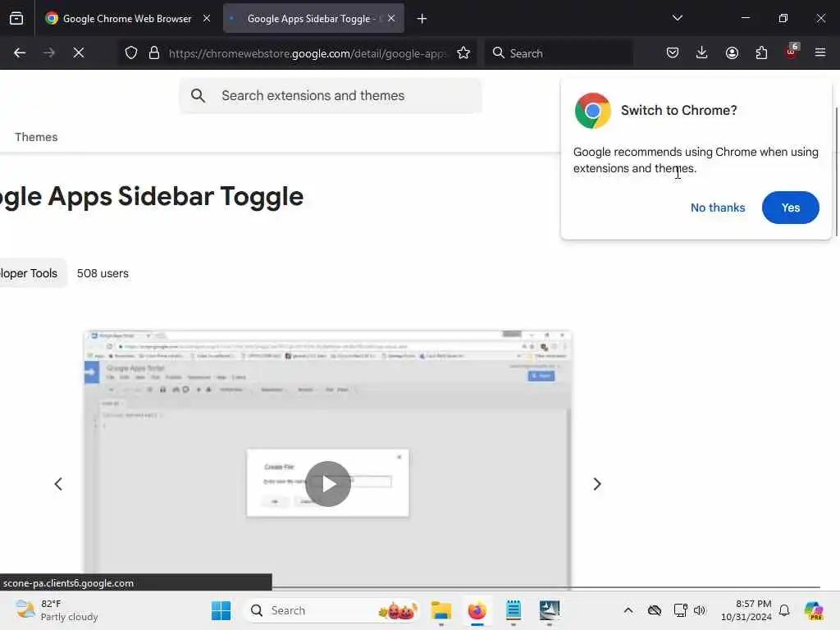Open the Extensions puzzle icon
Image resolution: width=840 pixels, height=630 pixels.
(761, 52)
